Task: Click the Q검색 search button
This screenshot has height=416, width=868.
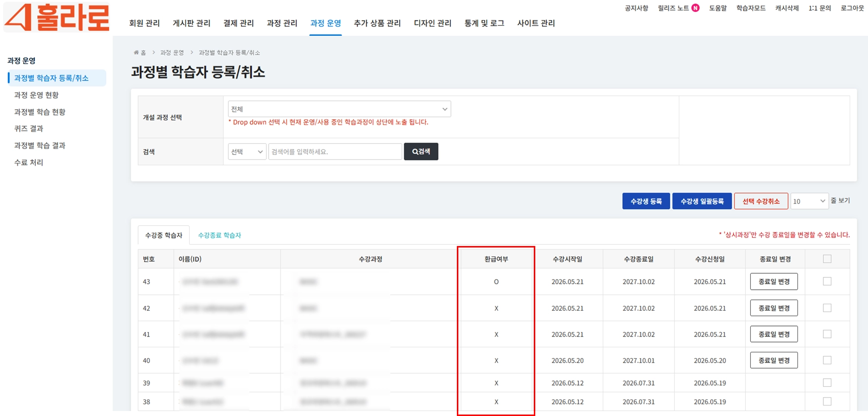Action: 421,152
